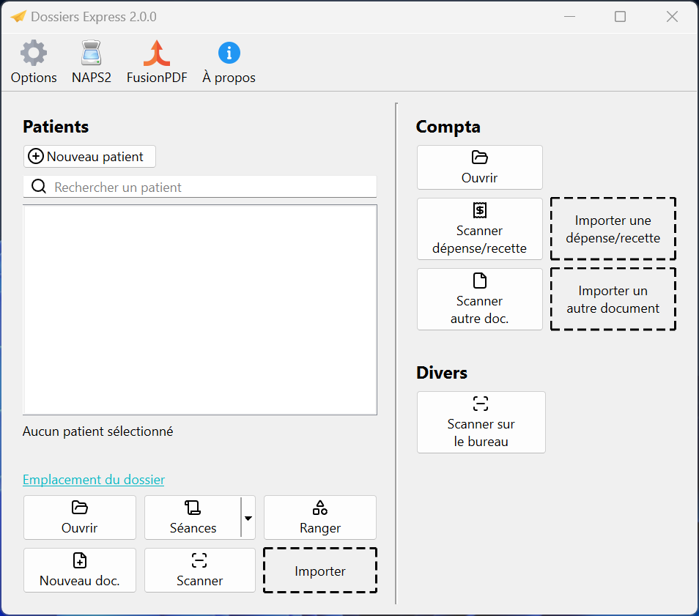Open the FusionPDF merge tool
Viewport: 699px width, 616px height.
point(156,62)
